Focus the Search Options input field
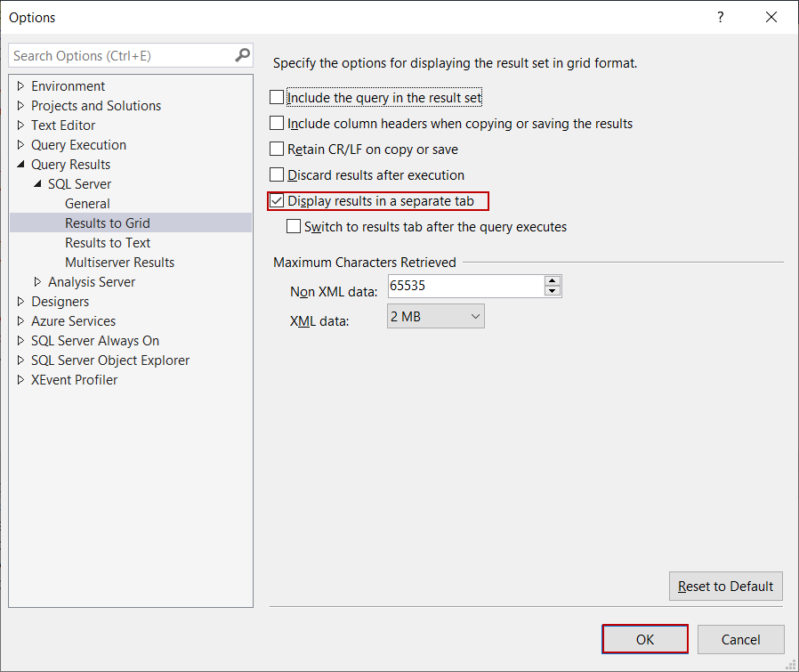Image resolution: width=799 pixels, height=672 pixels. pyautogui.click(x=120, y=55)
